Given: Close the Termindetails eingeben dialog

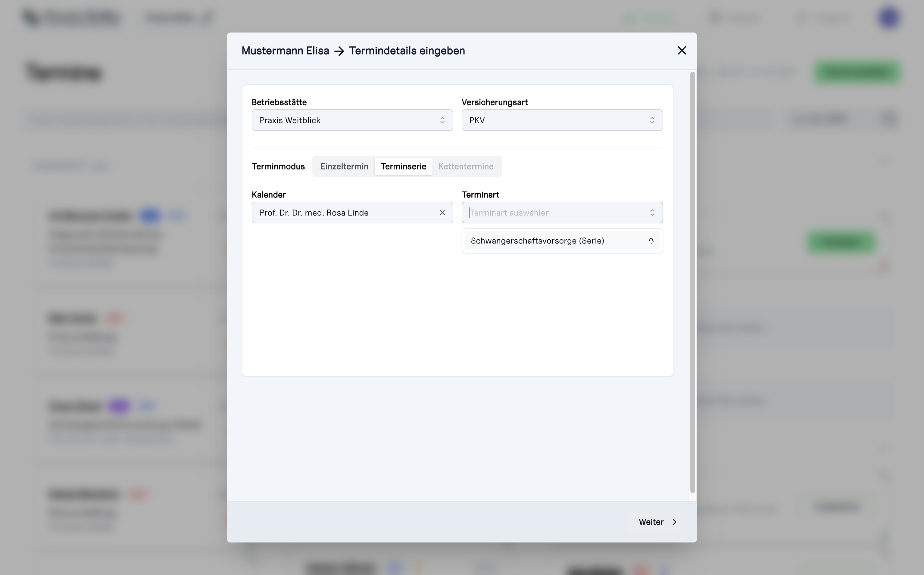Looking at the screenshot, I should pyautogui.click(x=681, y=51).
